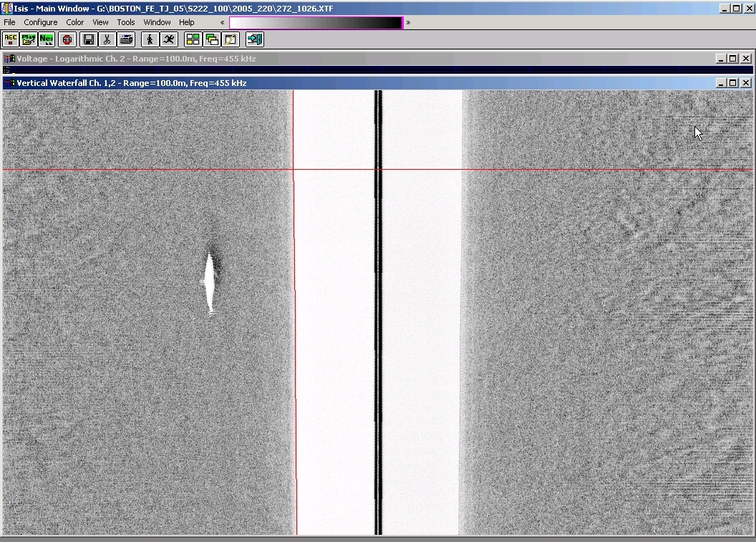The width and height of the screenshot is (756, 542).
Task: Start recording with the REC toolbar icon
Action: 10,39
